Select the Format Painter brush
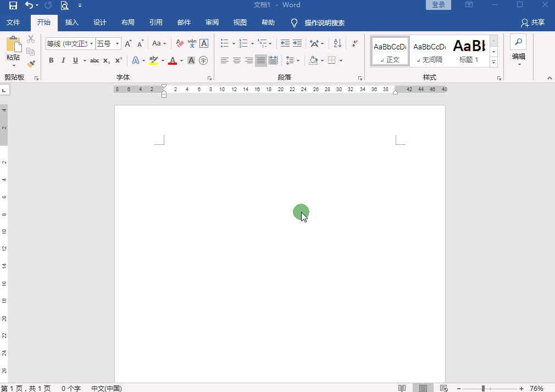 31,64
